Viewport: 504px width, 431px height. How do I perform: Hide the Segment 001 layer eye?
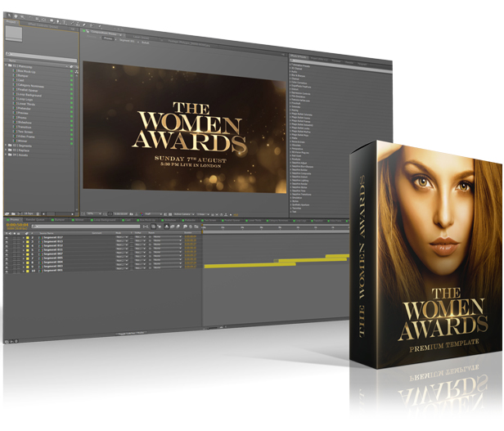7,271
